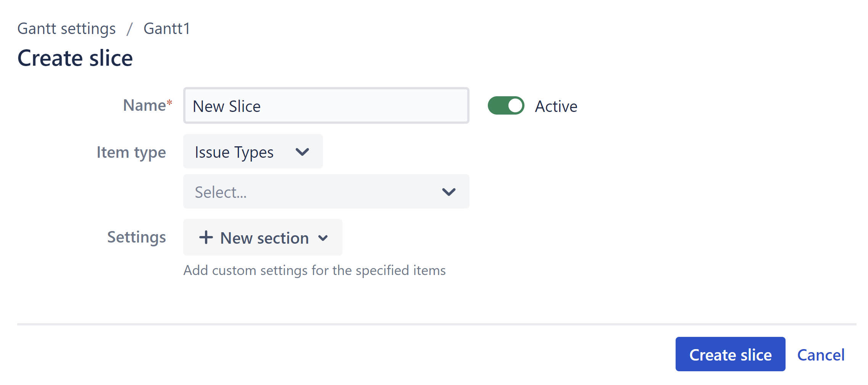Open the Issue Types dropdown
The height and width of the screenshot is (385, 868).
(253, 152)
